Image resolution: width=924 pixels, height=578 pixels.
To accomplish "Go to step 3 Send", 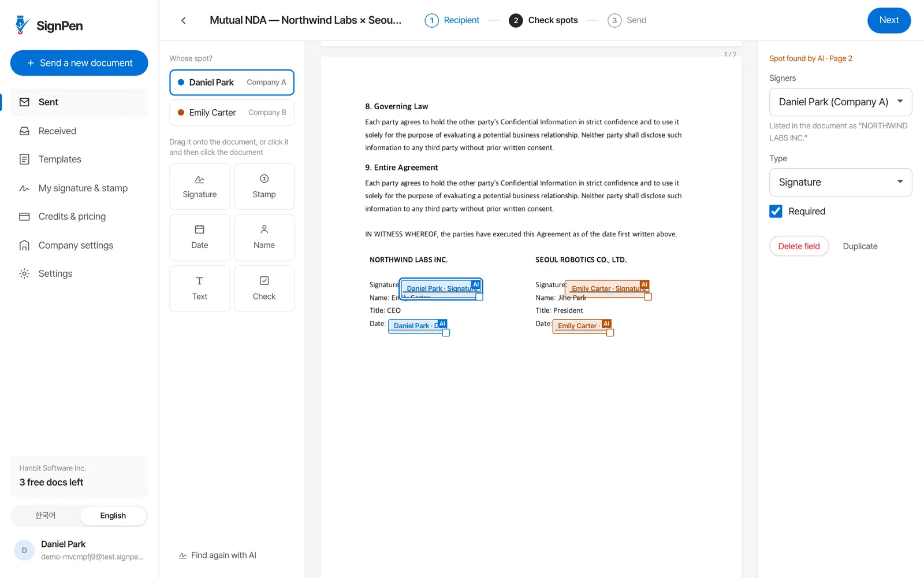I will pyautogui.click(x=627, y=20).
